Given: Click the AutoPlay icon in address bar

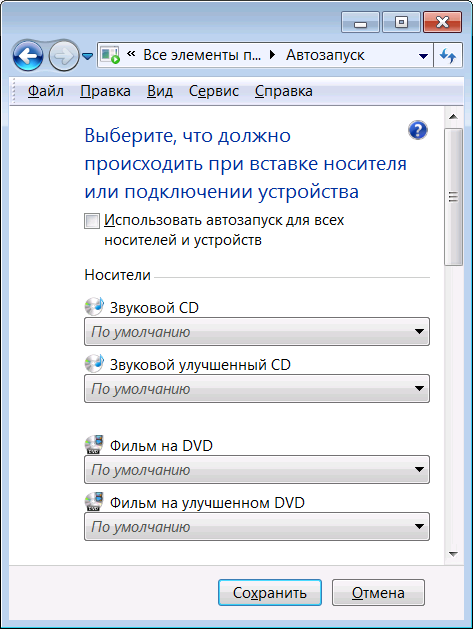Looking at the screenshot, I should (110, 55).
